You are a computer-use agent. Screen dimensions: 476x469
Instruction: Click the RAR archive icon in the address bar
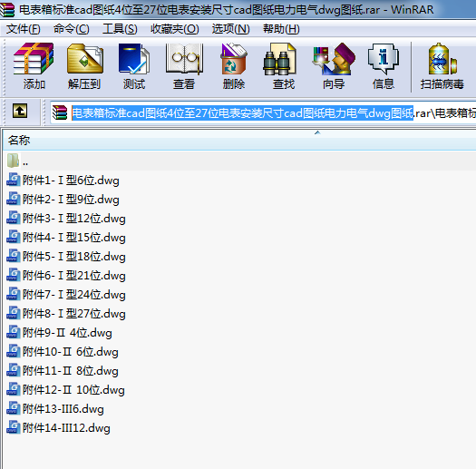[60, 112]
